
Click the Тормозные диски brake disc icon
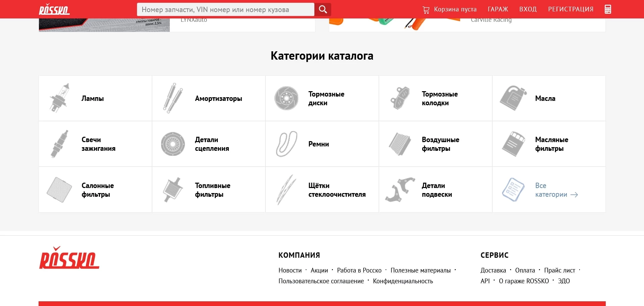pyautogui.click(x=286, y=98)
